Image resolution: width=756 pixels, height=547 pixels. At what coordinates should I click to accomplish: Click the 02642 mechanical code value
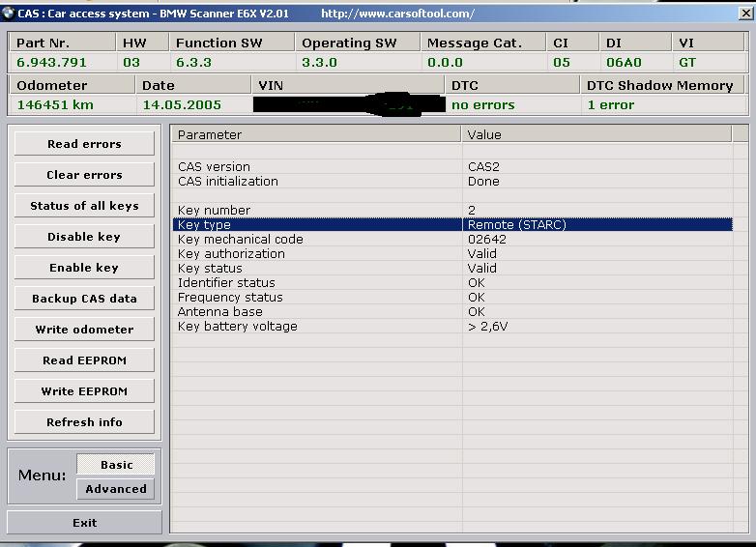tap(487, 239)
